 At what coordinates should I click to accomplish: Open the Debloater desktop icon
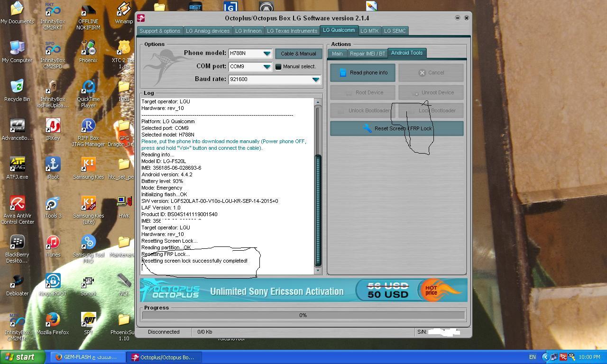(x=17, y=285)
